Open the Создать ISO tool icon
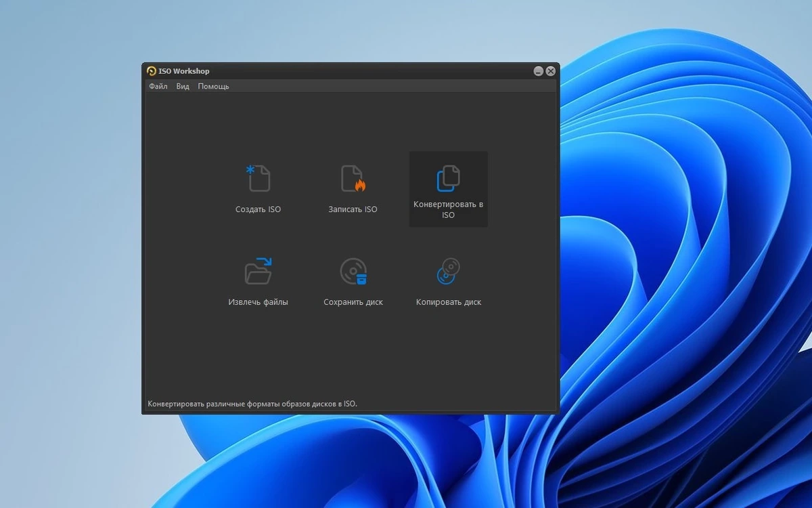 pyautogui.click(x=258, y=178)
